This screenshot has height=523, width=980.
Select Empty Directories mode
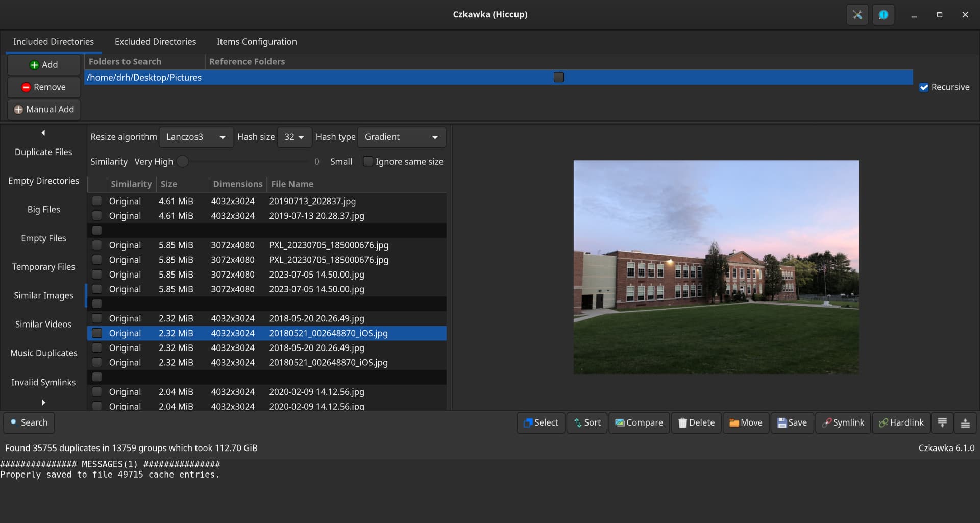(43, 181)
